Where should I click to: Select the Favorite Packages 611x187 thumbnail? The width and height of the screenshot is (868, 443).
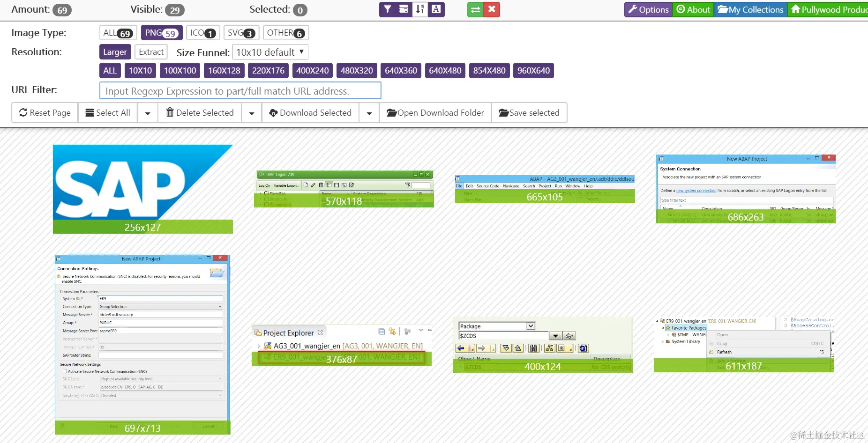pyautogui.click(x=744, y=345)
